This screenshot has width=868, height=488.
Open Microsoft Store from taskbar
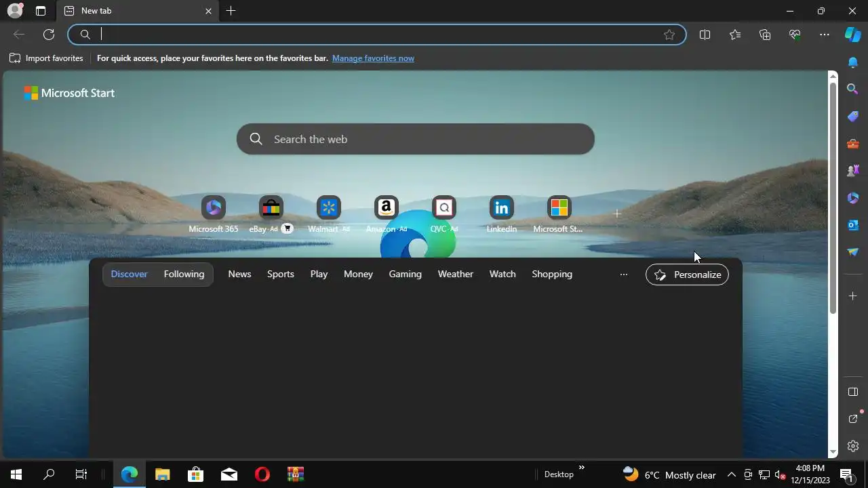[x=195, y=474]
